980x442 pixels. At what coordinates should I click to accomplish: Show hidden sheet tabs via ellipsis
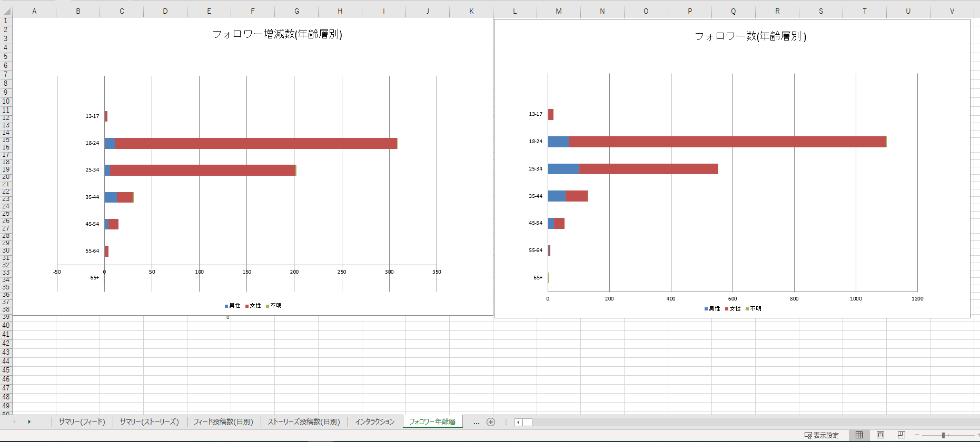tap(476, 422)
